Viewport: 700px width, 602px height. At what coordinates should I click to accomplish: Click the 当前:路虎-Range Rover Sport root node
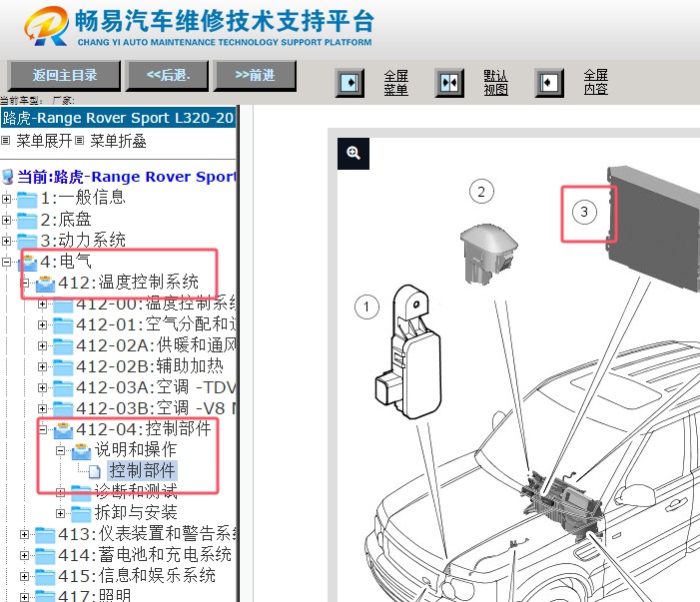pyautogui.click(x=127, y=177)
